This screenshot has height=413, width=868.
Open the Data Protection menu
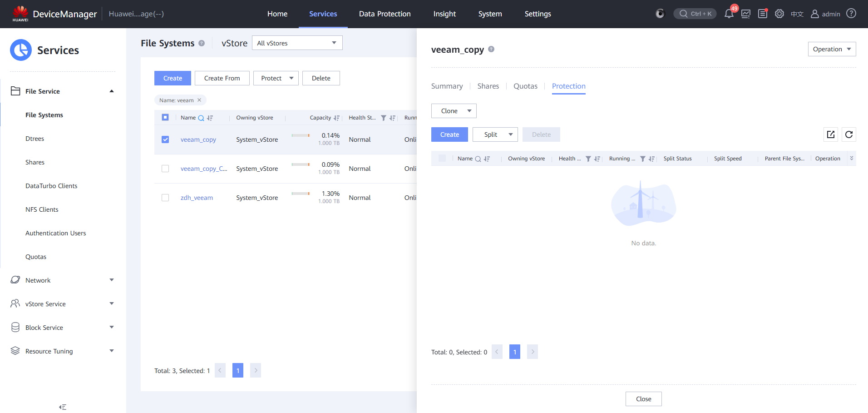(x=385, y=14)
